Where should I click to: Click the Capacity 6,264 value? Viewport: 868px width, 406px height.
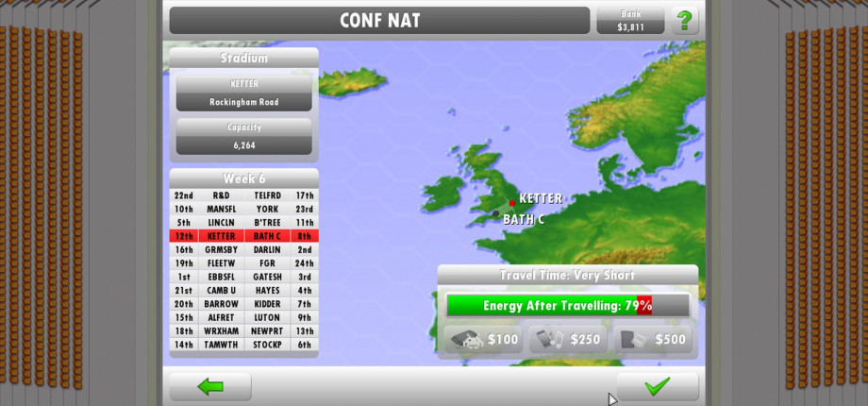243,145
